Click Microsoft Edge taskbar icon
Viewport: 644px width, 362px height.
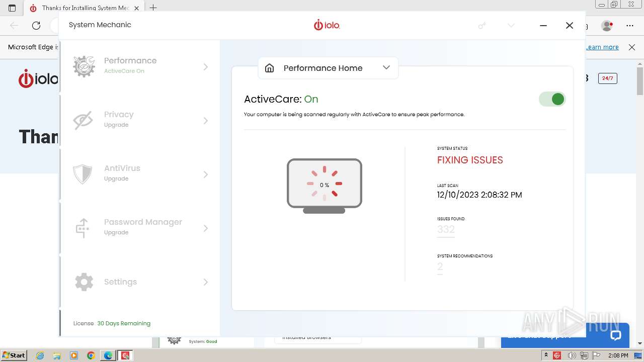(108, 355)
